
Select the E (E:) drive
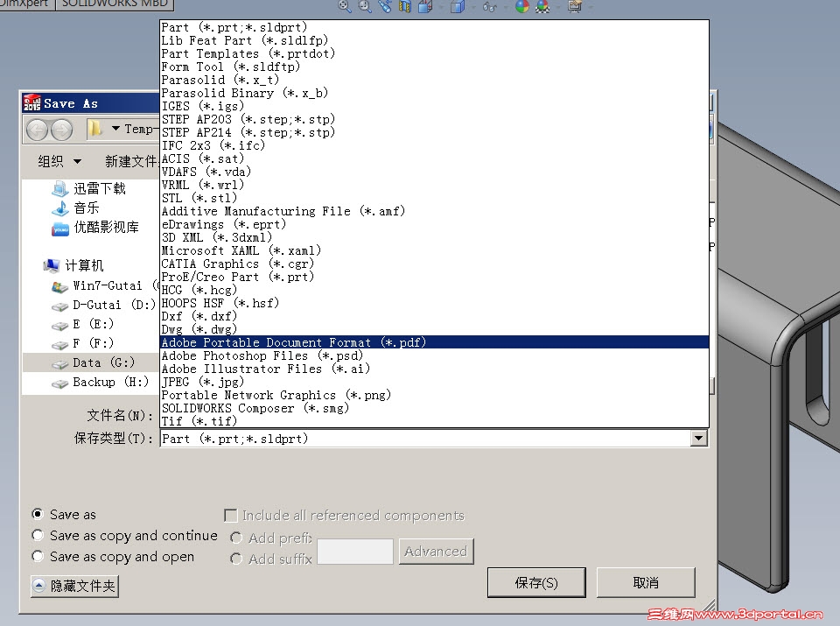[x=82, y=324]
